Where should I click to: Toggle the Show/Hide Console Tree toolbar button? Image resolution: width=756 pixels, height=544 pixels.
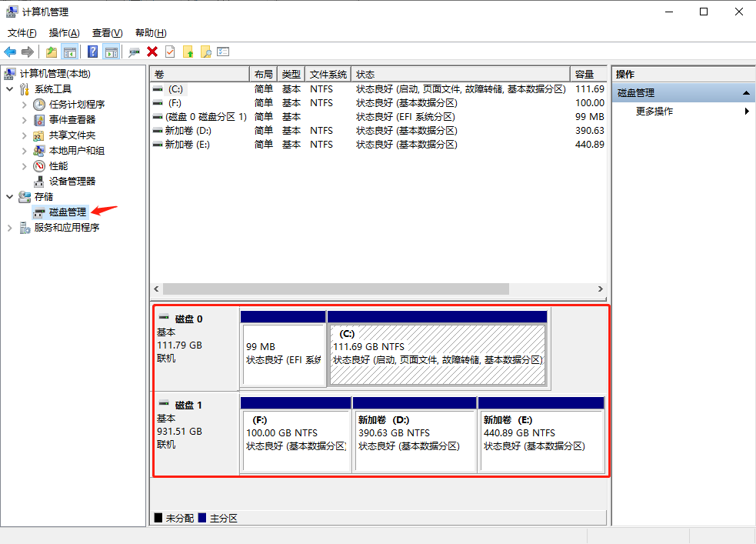point(70,52)
